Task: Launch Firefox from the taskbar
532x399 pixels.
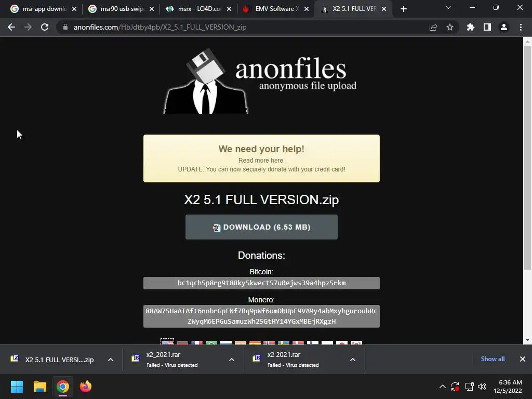Action: point(86,387)
